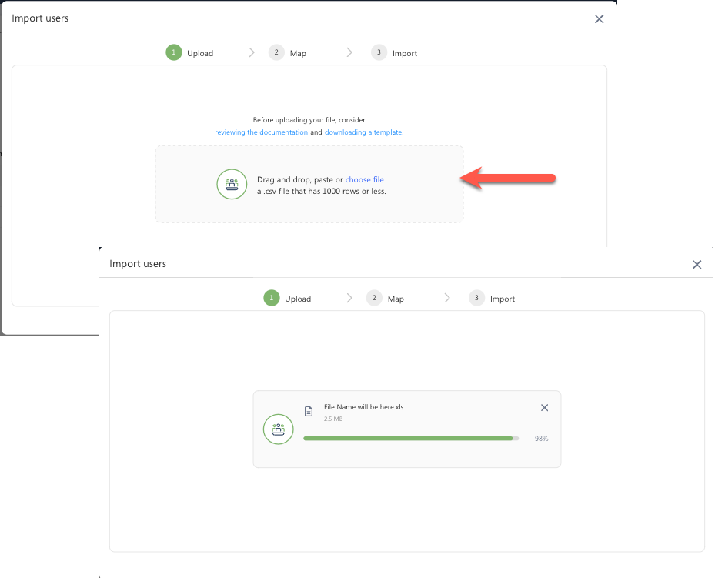Click the 'choose file' link
715x588 pixels.
coord(364,180)
